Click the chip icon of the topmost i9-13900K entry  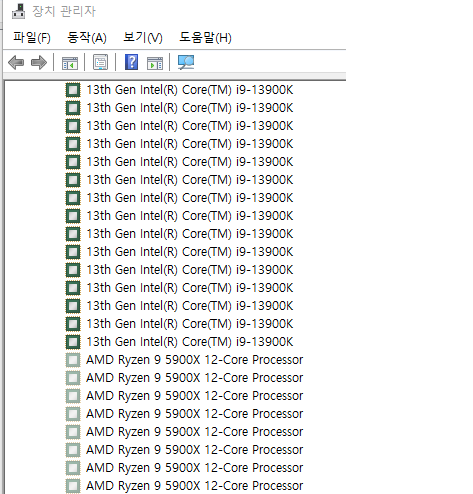click(x=73, y=90)
